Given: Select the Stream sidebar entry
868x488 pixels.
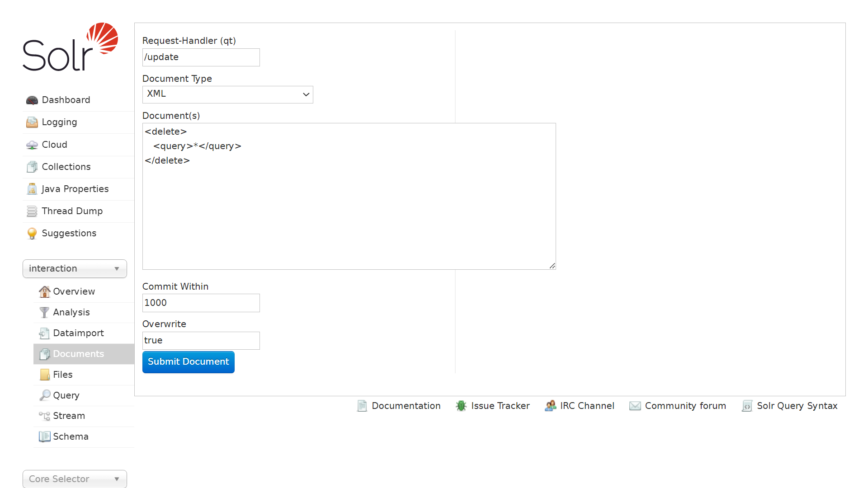Looking at the screenshot, I should pos(69,416).
